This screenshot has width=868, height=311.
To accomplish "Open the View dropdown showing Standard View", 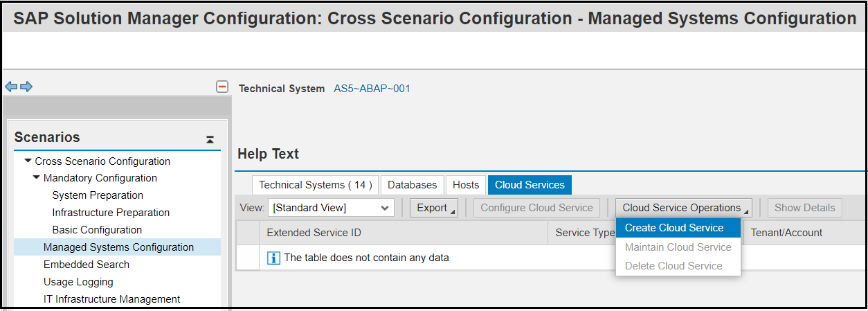I will (332, 207).
